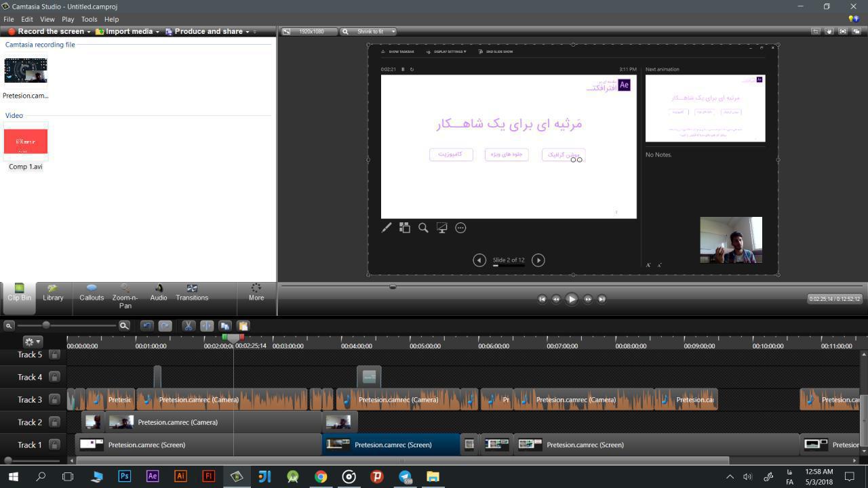The width and height of the screenshot is (868, 488).
Task: Open Chrome from the taskbar
Action: pos(321,476)
